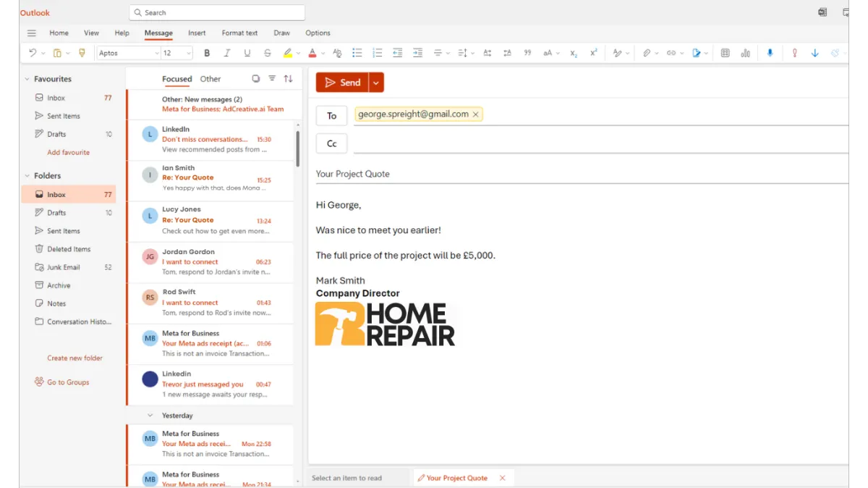Open the Options ribbon tab
Image resolution: width=868 pixels, height=488 pixels.
318,33
